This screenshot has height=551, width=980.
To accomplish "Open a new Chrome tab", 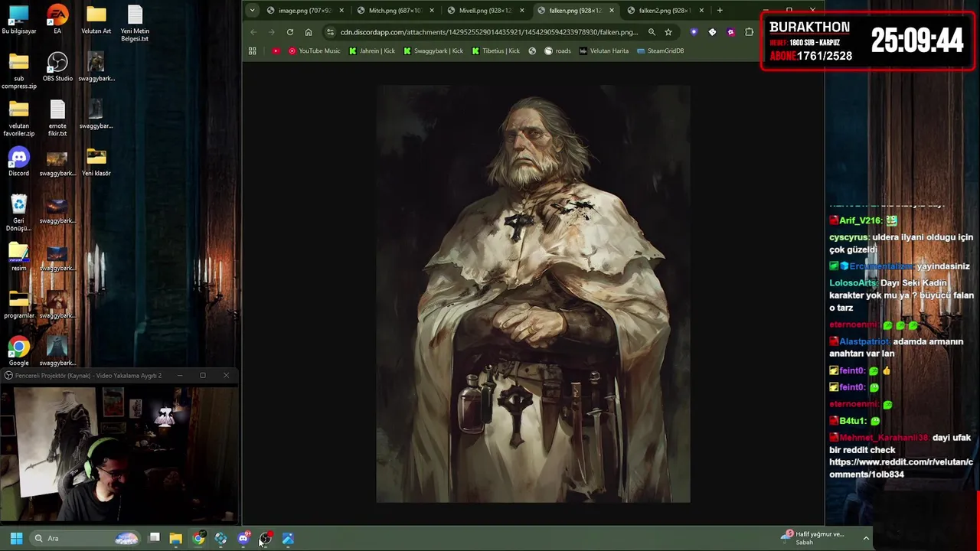I will point(720,10).
